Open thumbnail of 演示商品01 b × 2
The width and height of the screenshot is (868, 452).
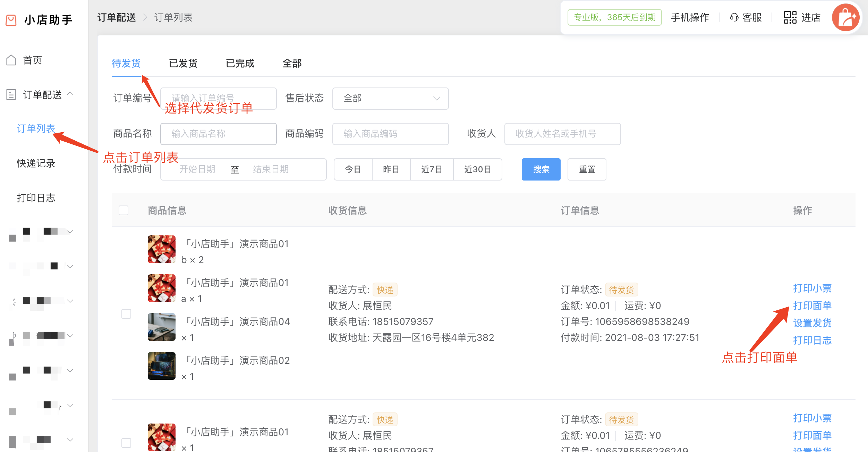click(x=162, y=249)
